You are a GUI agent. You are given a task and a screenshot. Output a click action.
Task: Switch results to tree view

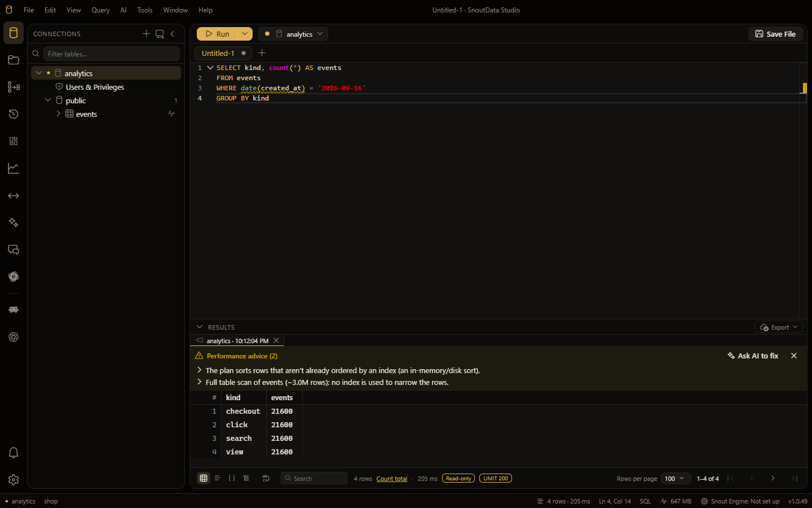tap(246, 478)
